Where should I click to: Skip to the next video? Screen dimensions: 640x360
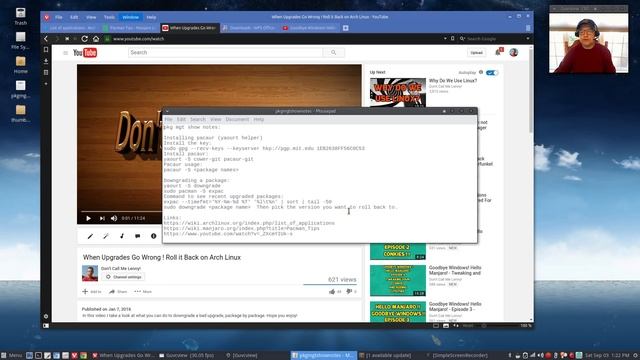(x=102, y=218)
